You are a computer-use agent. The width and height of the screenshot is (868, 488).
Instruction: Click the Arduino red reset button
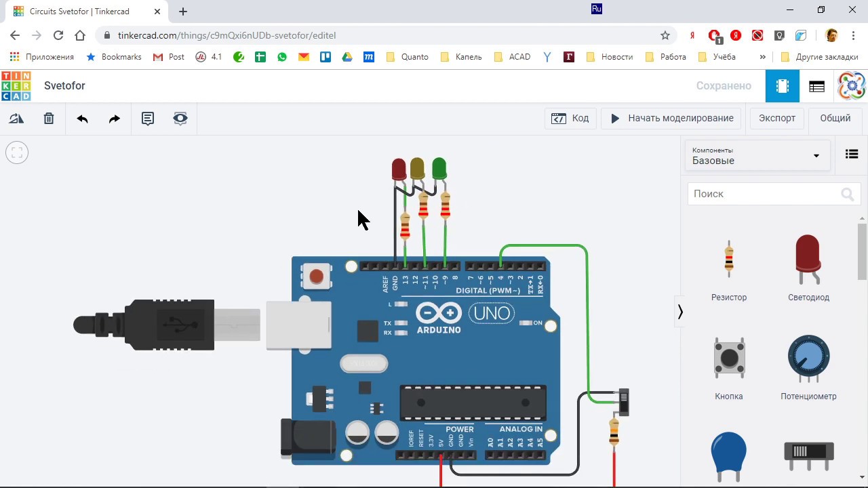click(x=316, y=276)
